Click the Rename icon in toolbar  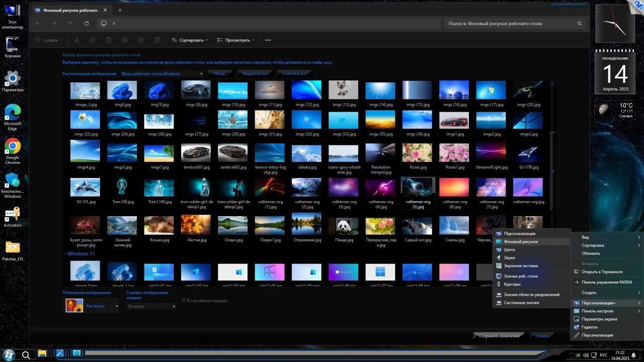pos(125,40)
